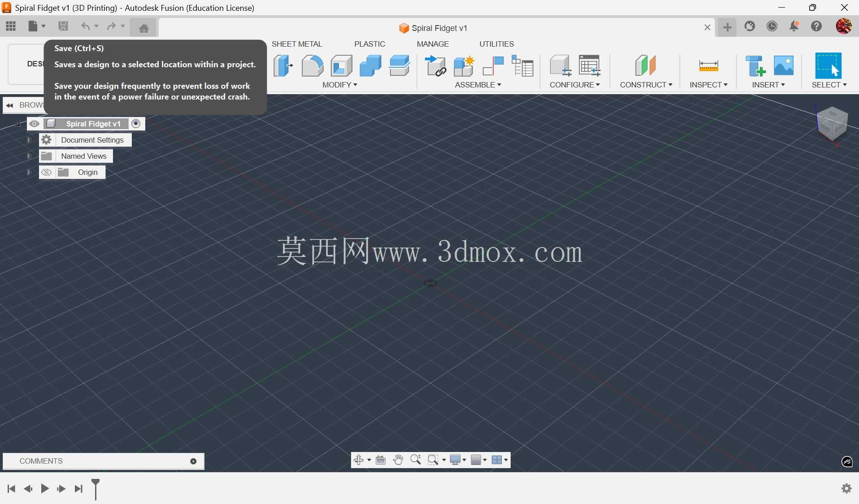859x504 pixels.
Task: Select the Press Pull tool
Action: point(283,66)
